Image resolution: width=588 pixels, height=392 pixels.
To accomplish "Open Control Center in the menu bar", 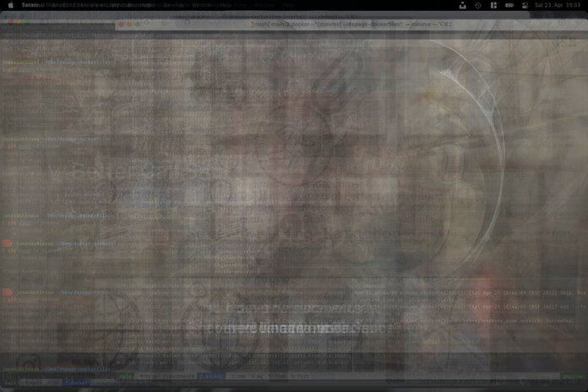I will click(525, 5).
